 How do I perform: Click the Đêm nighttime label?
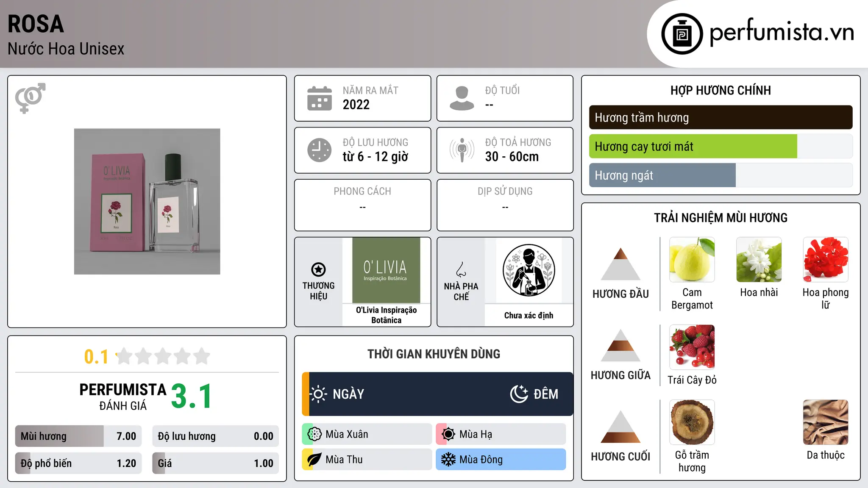point(546,394)
